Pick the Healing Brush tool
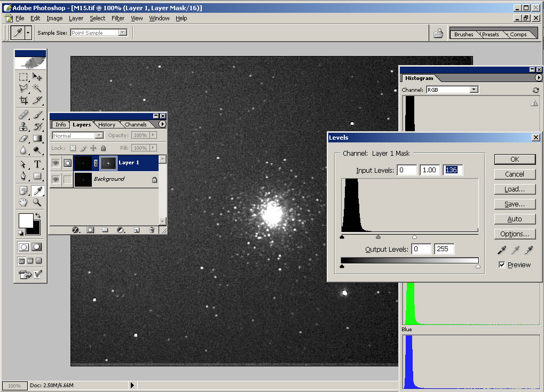 point(23,115)
